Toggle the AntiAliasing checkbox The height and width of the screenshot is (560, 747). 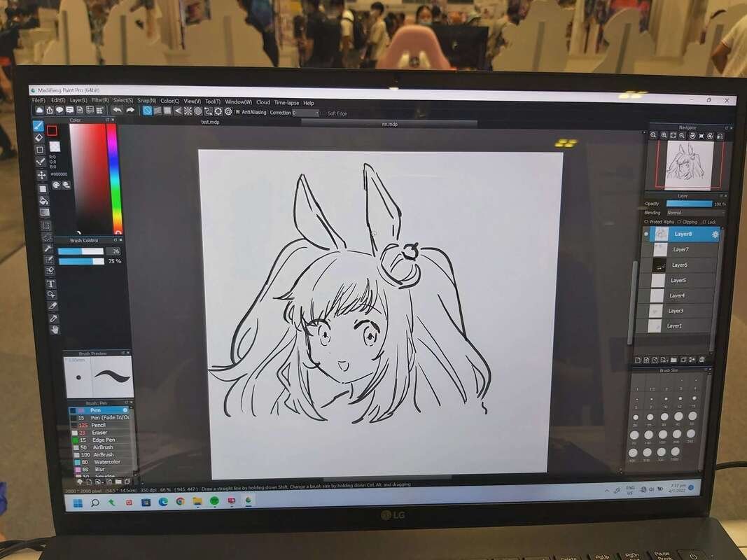coord(238,112)
